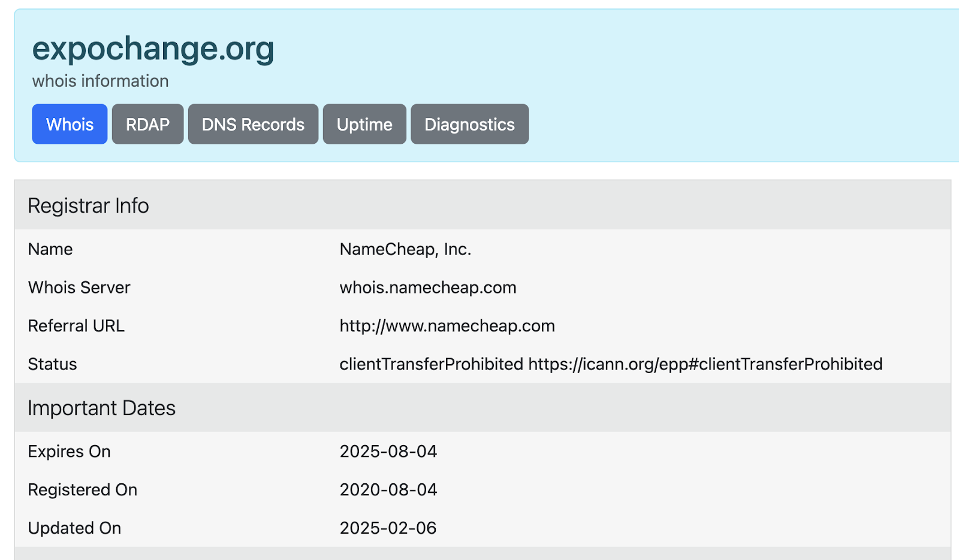
Task: Click the http://www.namecheap.com referral URL
Action: click(x=447, y=326)
